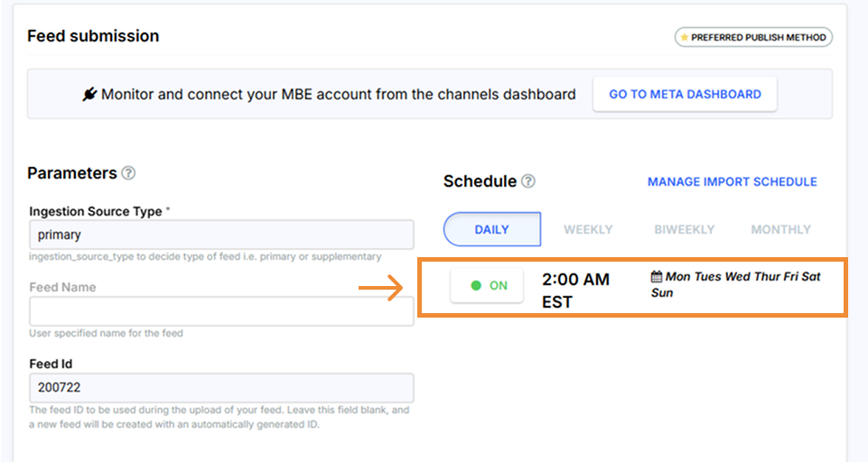Open the Schedule help question mark icon
This screenshot has width=868, height=462.
point(528,181)
